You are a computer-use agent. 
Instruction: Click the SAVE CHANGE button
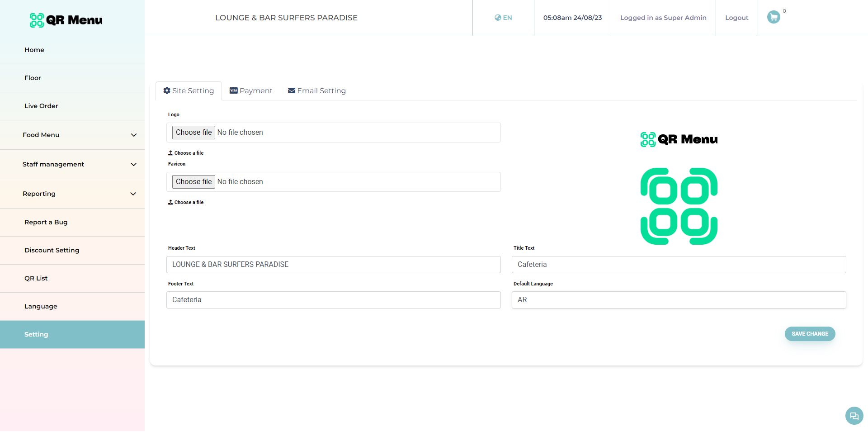[x=810, y=334]
